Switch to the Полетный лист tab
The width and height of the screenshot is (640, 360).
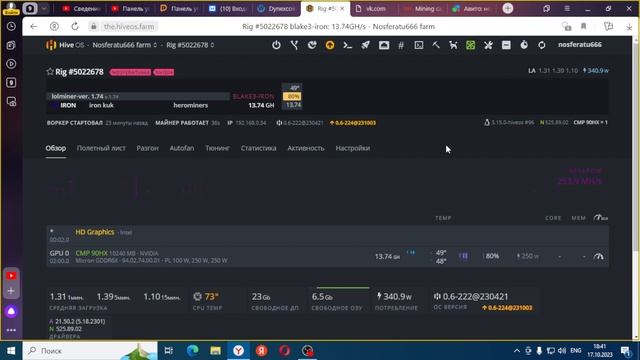[101, 148]
